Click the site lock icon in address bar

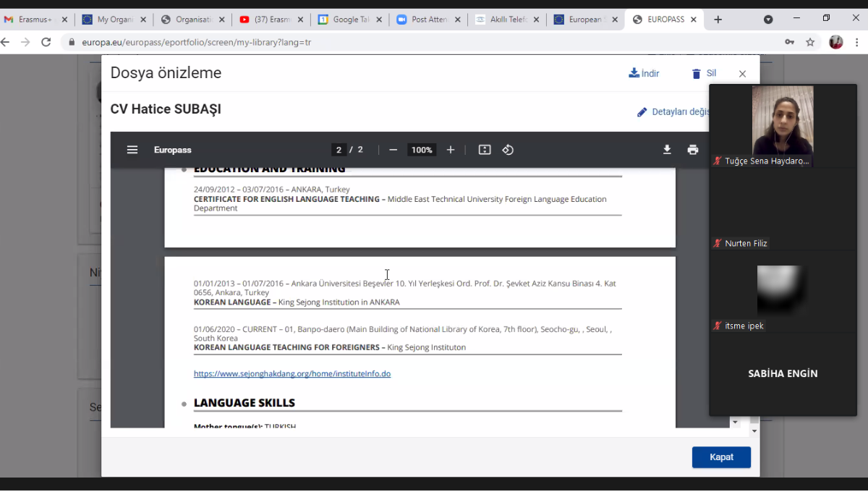(x=72, y=43)
